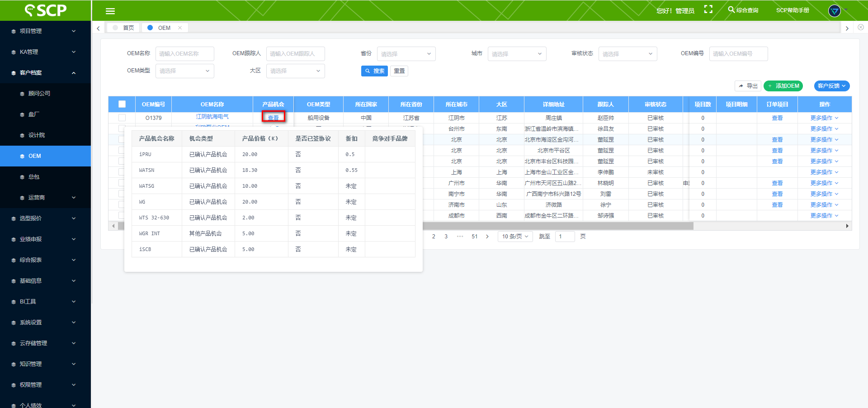Click the SCP logo
Image resolution: width=868 pixels, height=408 pixels.
pos(45,10)
